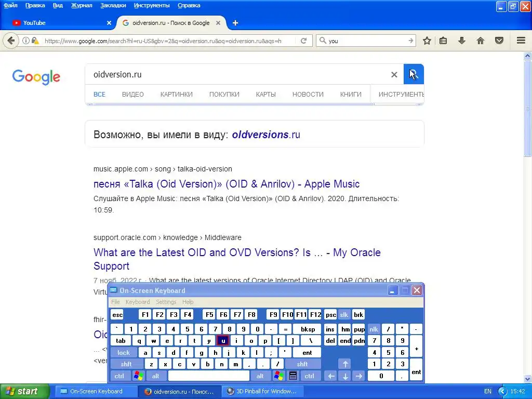Click the F5 key on keyboard

click(209, 315)
